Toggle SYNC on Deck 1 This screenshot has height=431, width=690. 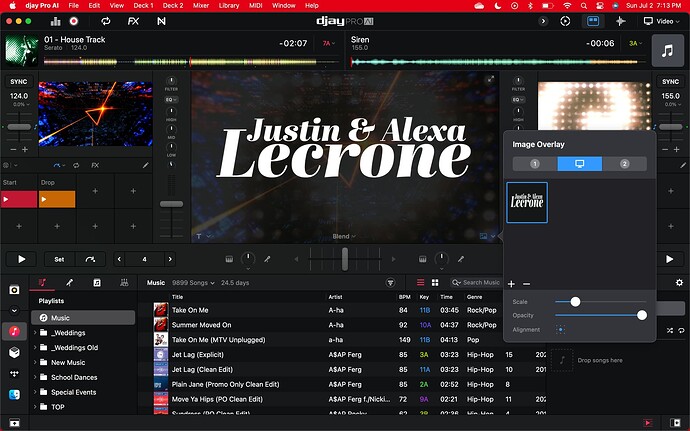click(18, 81)
